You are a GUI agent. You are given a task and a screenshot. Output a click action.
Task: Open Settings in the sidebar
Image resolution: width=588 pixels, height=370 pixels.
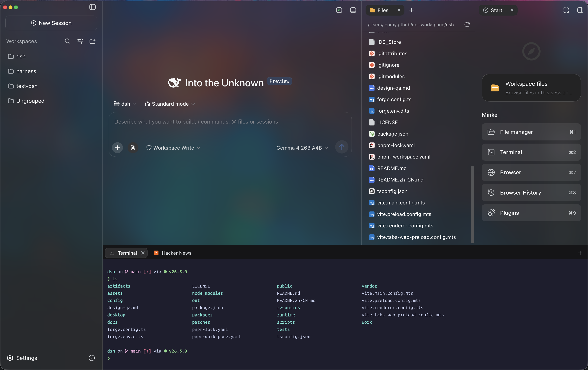[x=22, y=358]
